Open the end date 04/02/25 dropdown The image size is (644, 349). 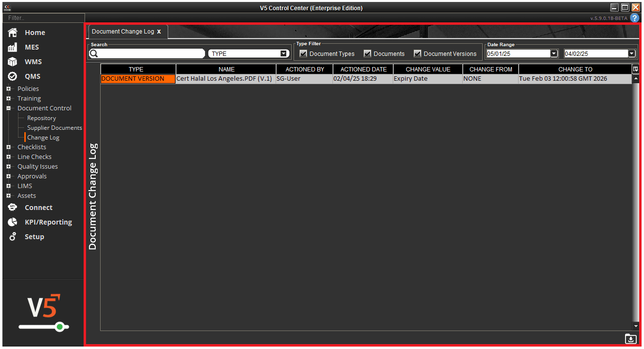coord(632,53)
